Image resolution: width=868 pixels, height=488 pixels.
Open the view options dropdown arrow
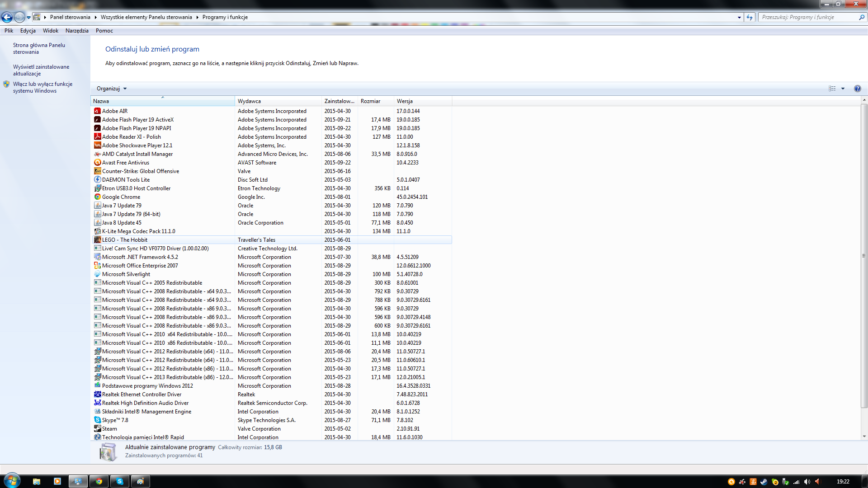coord(843,89)
